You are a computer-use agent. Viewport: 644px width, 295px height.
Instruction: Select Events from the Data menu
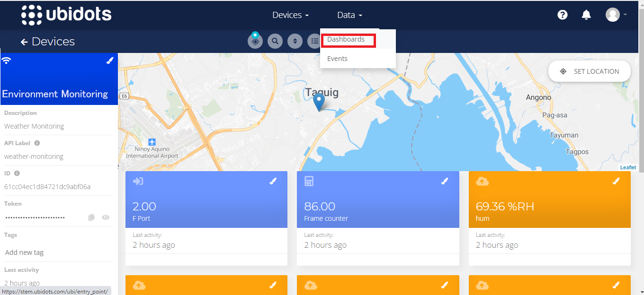(x=337, y=59)
